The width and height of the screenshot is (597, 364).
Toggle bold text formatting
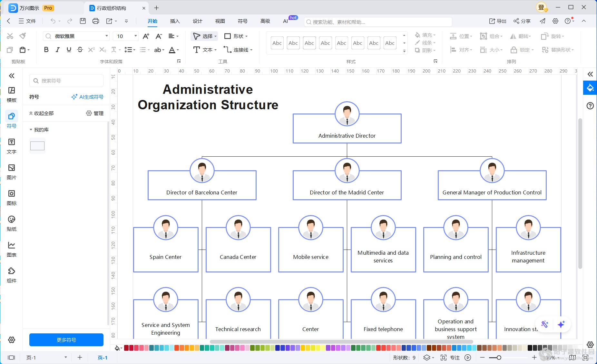point(46,50)
